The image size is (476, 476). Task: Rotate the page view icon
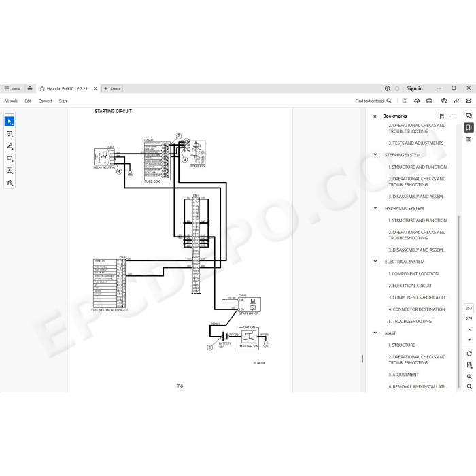click(469, 354)
